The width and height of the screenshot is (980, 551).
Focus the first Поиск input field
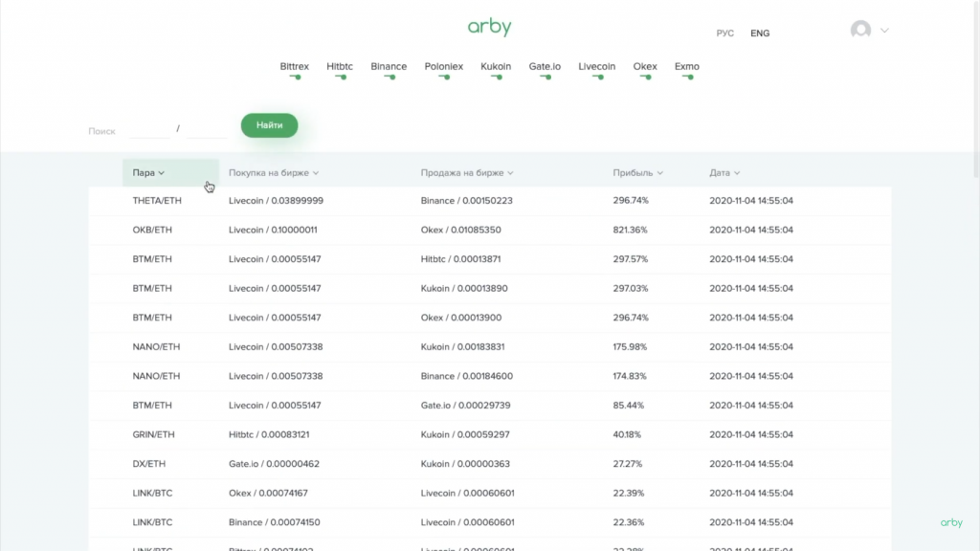[x=148, y=129]
